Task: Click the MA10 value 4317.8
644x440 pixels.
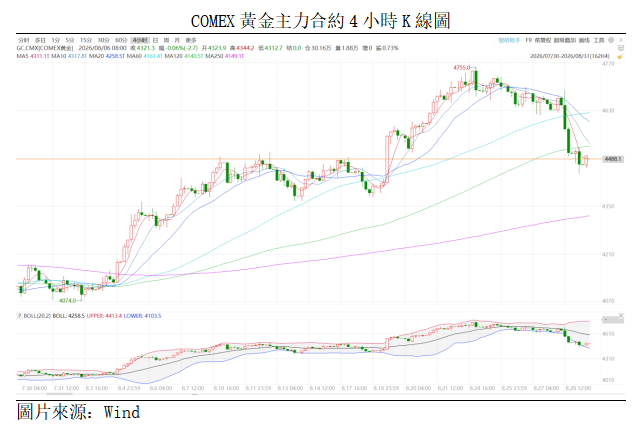Action: (x=77, y=56)
